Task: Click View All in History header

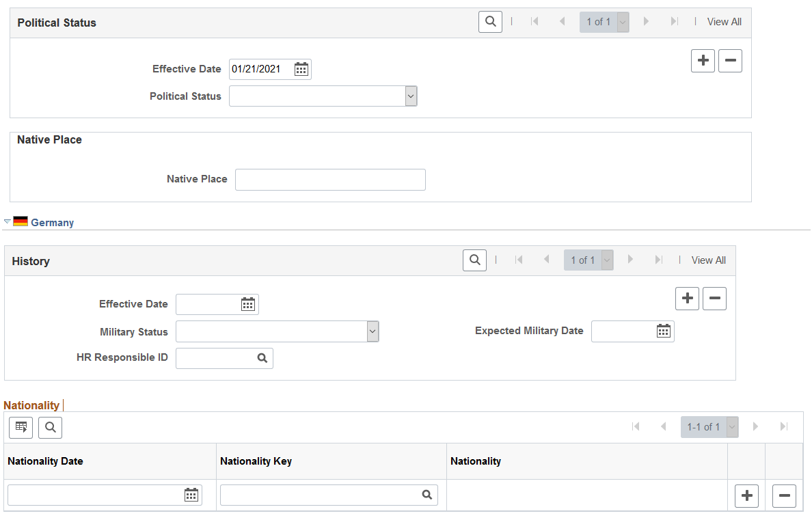Action: 708,260
